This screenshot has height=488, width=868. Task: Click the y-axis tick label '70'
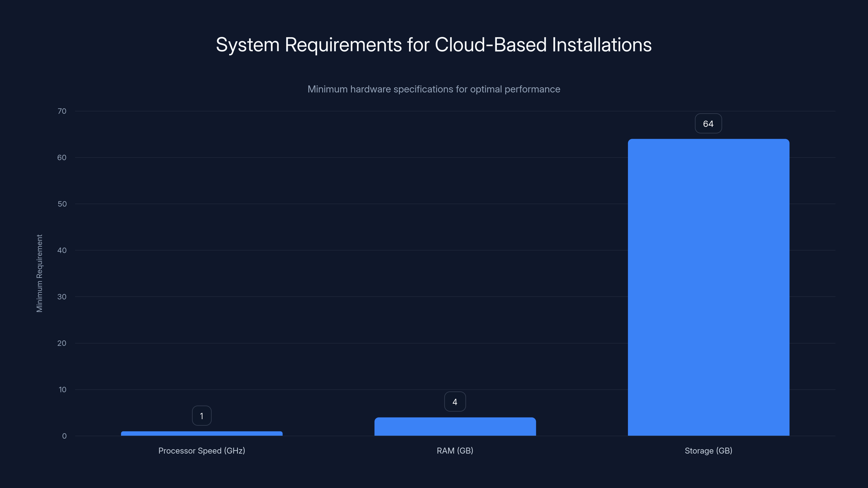(x=62, y=111)
